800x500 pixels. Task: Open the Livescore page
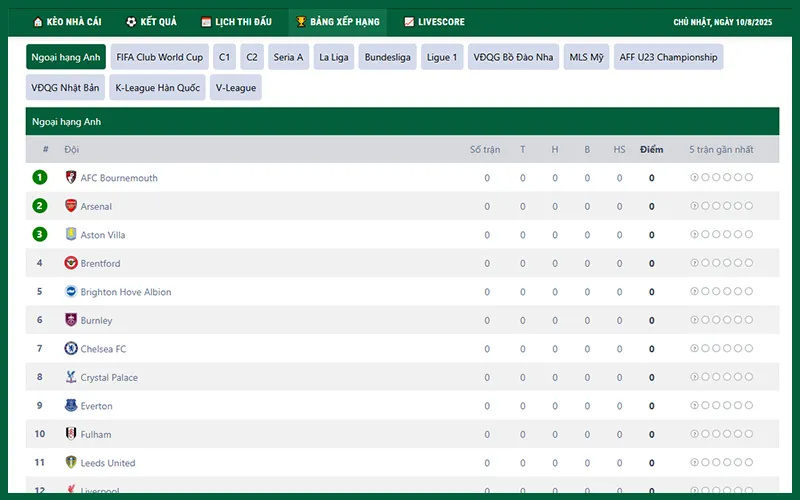click(x=434, y=21)
